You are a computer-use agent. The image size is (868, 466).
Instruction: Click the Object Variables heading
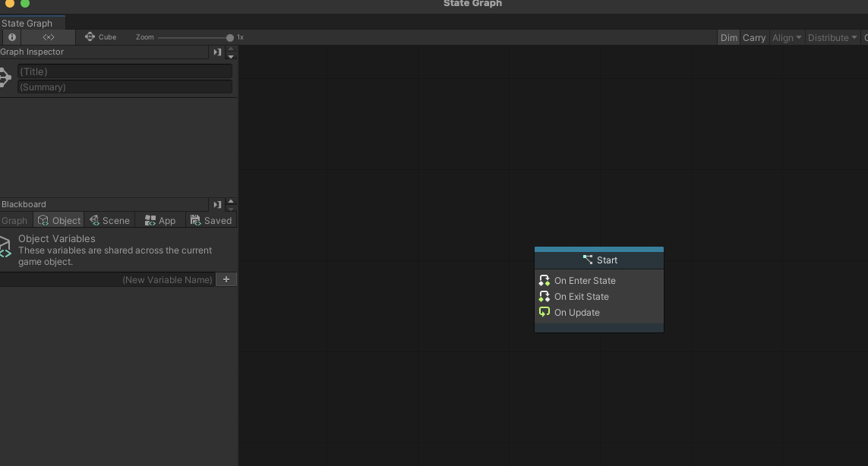pyautogui.click(x=56, y=238)
